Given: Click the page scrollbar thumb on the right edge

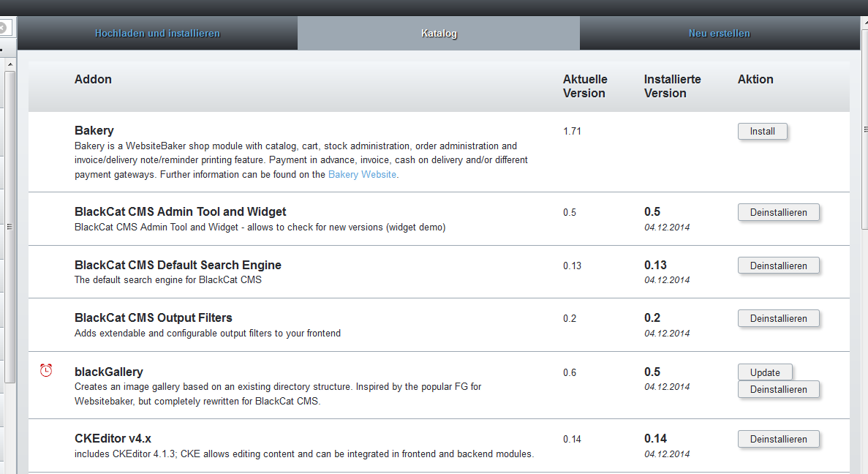Looking at the screenshot, I should point(864,130).
